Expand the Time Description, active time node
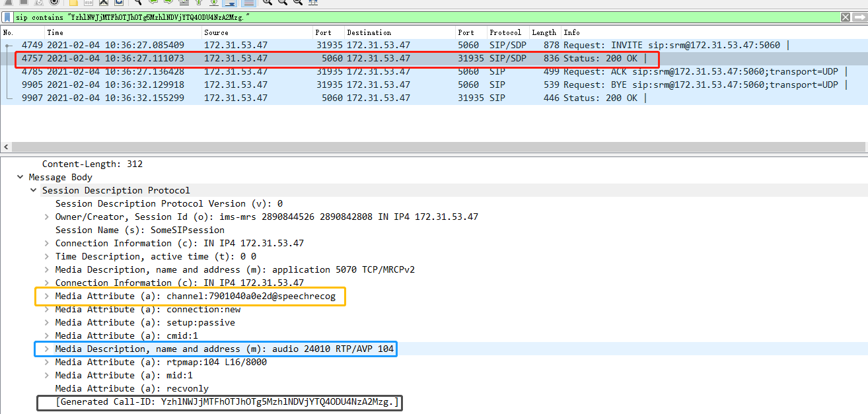868x414 pixels. tap(46, 256)
